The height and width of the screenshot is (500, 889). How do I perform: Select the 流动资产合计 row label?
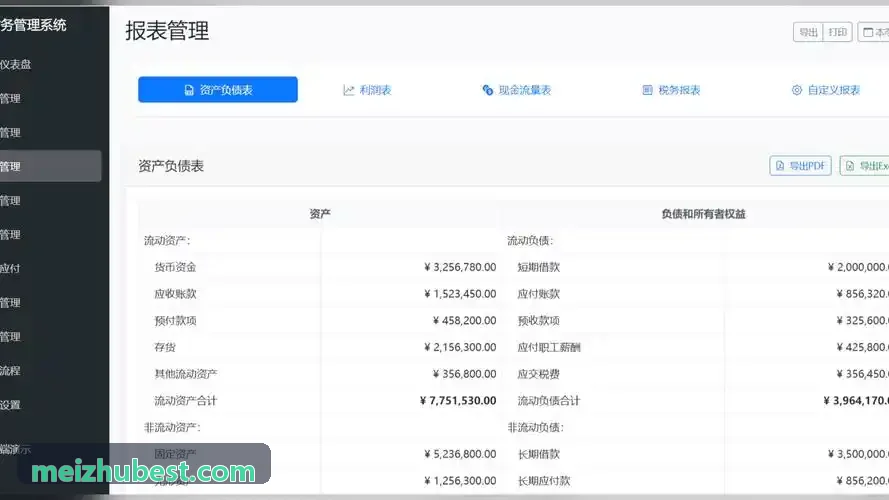click(186, 400)
